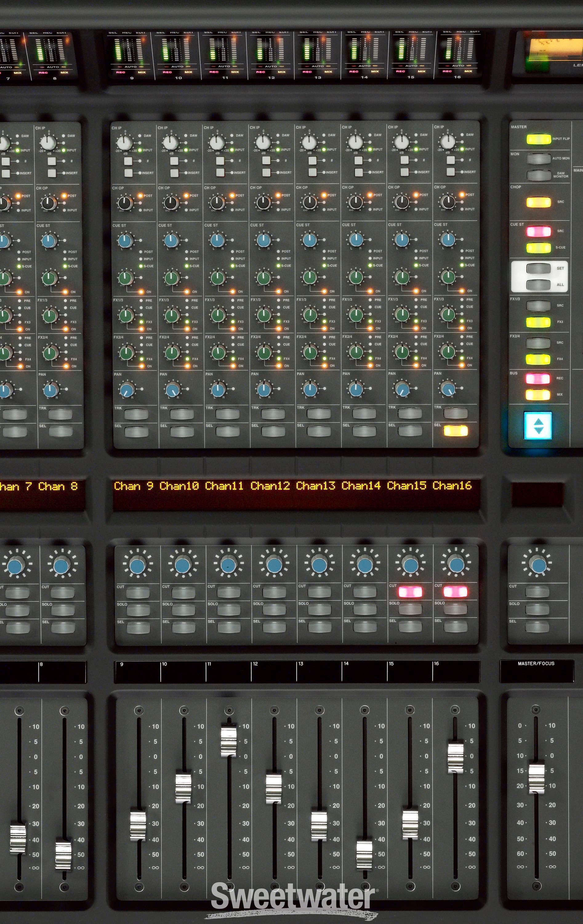Viewport: 583px width, 924px height.
Task: Click 'Chan 9' on the orange display
Action: click(x=134, y=486)
